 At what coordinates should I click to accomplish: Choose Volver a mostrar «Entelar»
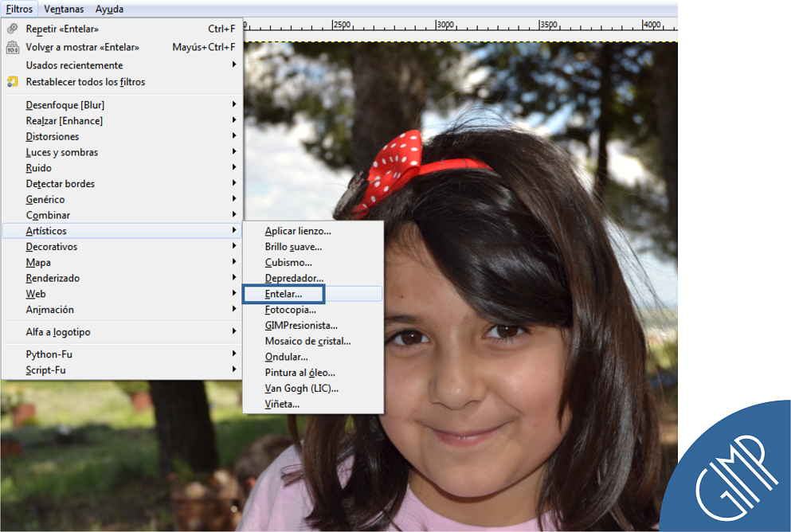[x=121, y=47]
